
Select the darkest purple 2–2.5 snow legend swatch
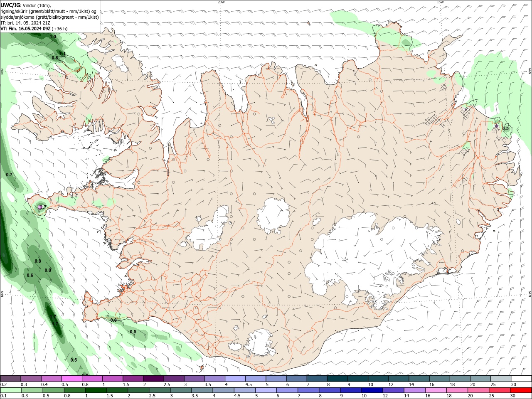[x=153, y=379]
